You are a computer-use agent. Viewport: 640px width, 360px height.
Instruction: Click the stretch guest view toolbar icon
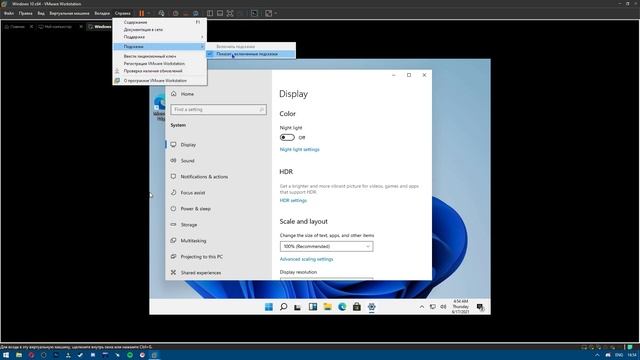(x=269, y=13)
